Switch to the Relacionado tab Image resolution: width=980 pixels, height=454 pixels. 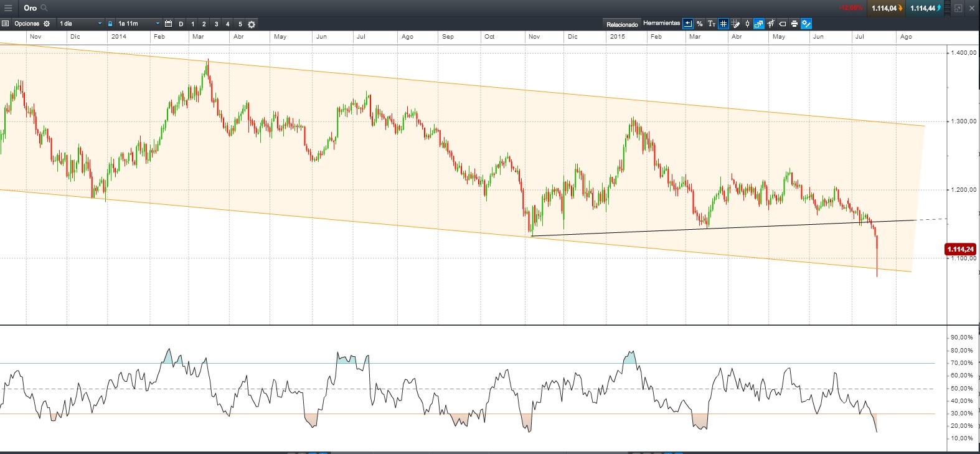point(622,24)
